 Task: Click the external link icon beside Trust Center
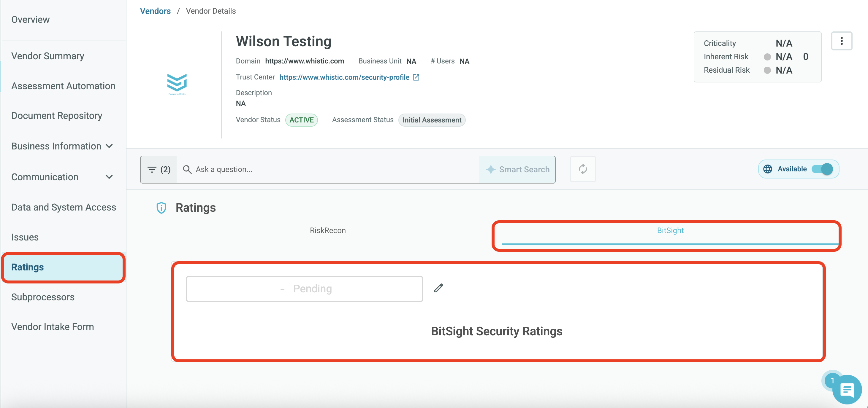[416, 77]
